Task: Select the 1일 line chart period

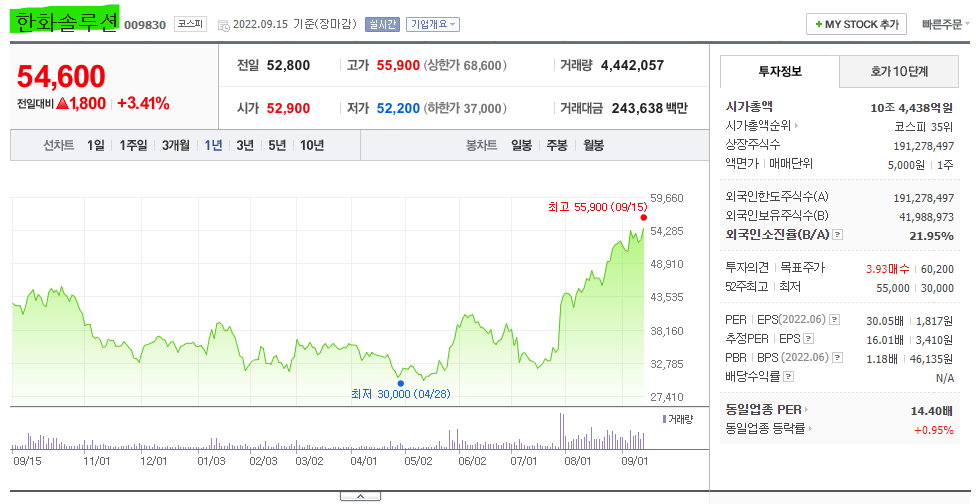Action: (96, 145)
